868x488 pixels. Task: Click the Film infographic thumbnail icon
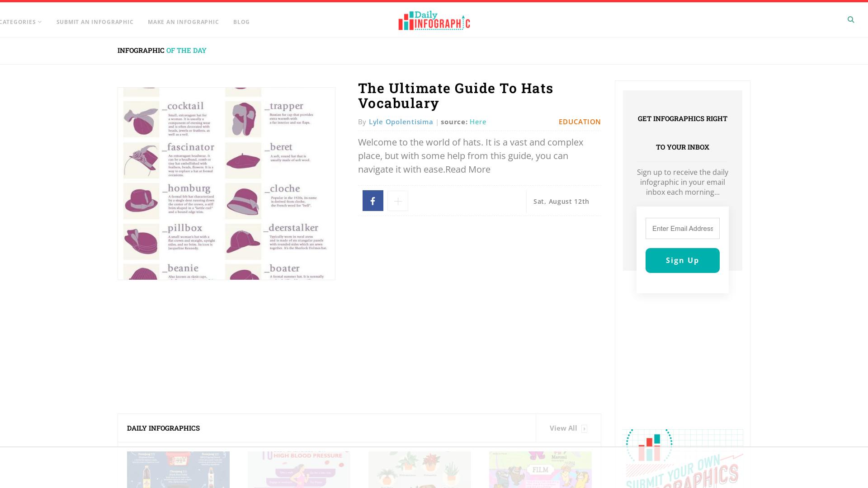[540, 469]
